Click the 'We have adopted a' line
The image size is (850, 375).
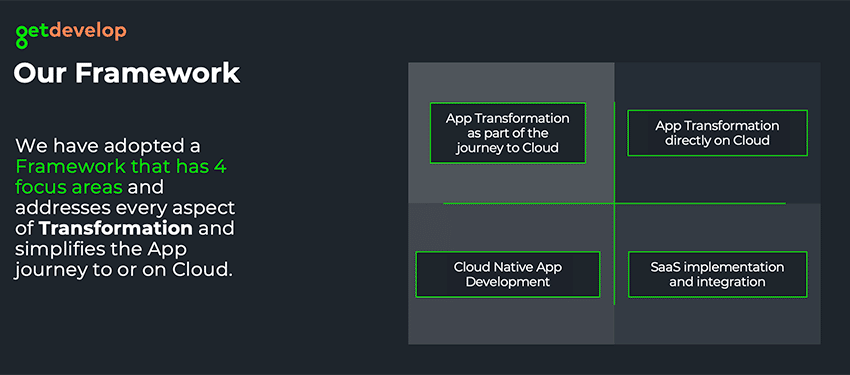108,146
